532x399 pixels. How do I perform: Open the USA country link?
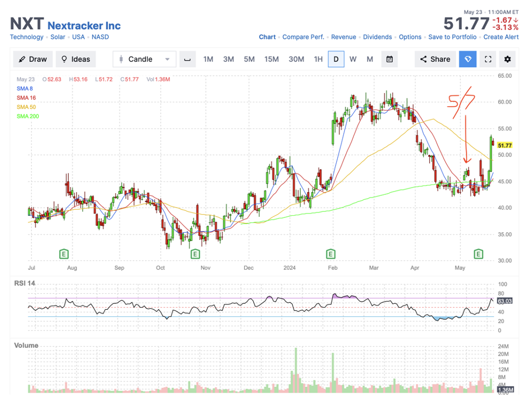tap(78, 37)
